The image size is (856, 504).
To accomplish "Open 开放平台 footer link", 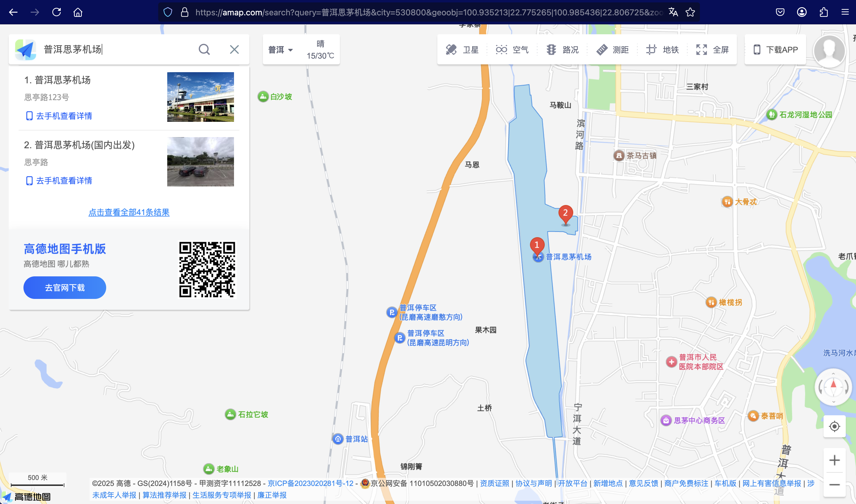I will pyautogui.click(x=573, y=483).
